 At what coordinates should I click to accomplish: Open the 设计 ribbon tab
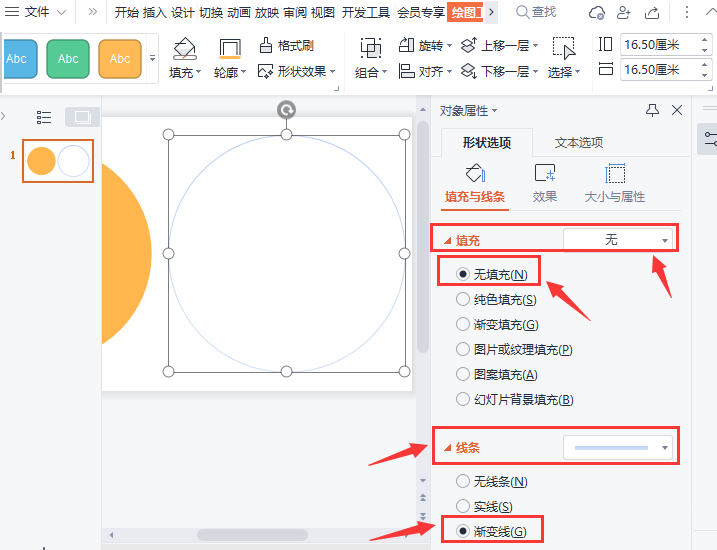[183, 12]
